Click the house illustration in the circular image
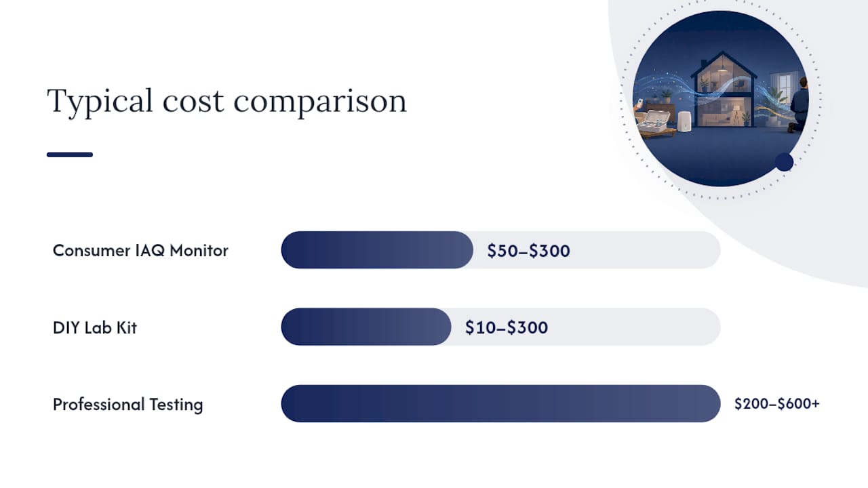 pos(724,89)
